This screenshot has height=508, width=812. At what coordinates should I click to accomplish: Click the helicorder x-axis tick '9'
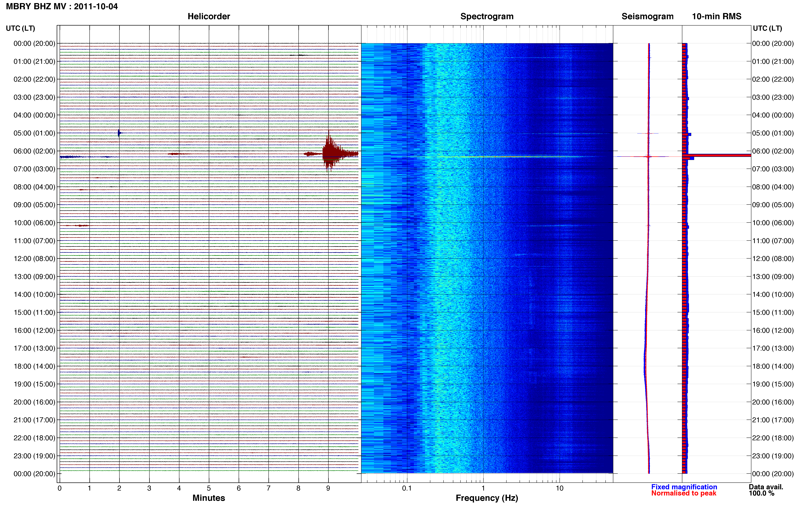pos(328,488)
